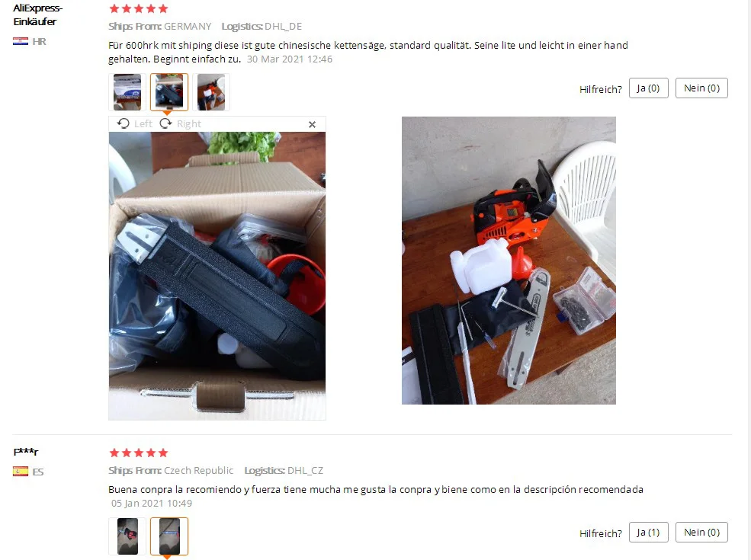Open first thumbnail of the P***r review
This screenshot has height=560, width=751.
tap(127, 536)
